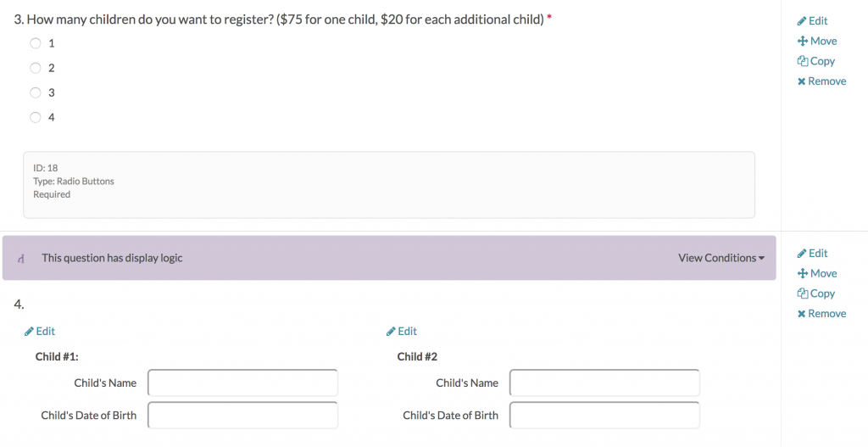Edit the Child #2 sub-question
The image size is (868, 447).
coord(402,332)
